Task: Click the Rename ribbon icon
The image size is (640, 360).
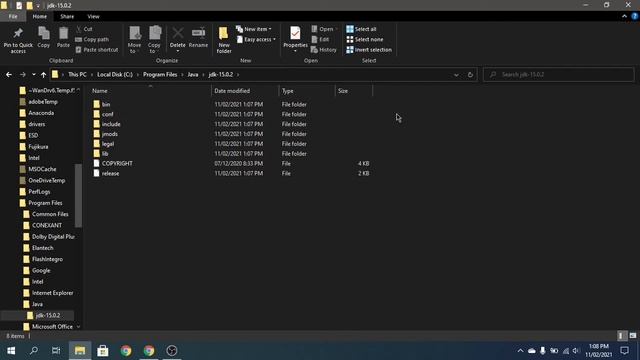Action: (x=198, y=38)
